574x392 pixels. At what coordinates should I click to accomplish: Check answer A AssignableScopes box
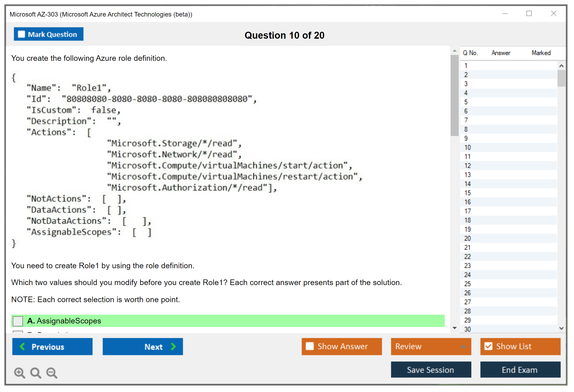tap(18, 321)
